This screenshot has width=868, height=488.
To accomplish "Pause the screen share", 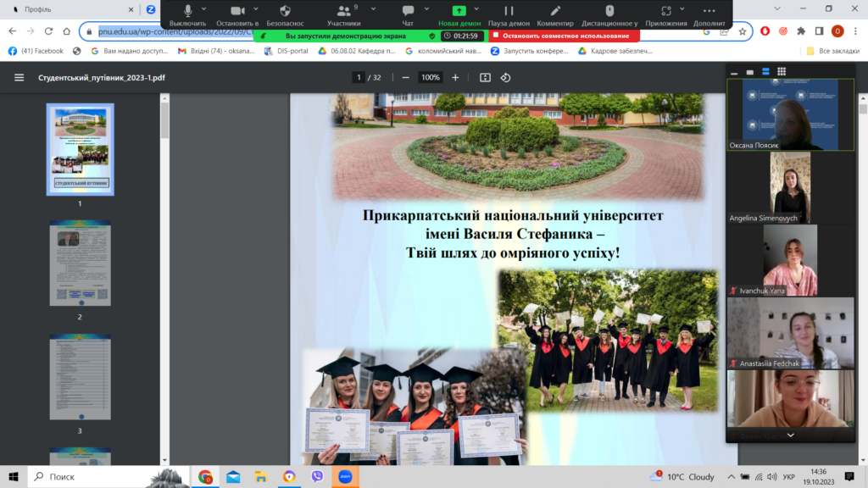I will (x=509, y=12).
